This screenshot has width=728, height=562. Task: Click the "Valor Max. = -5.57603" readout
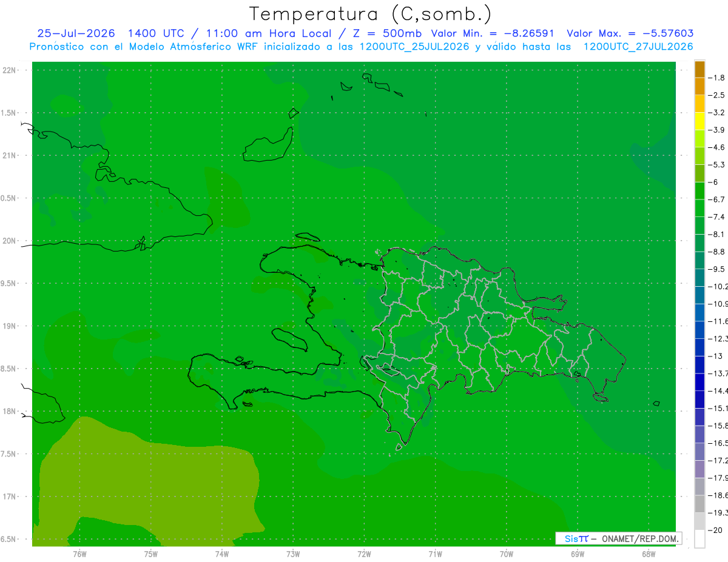pyautogui.click(x=630, y=33)
